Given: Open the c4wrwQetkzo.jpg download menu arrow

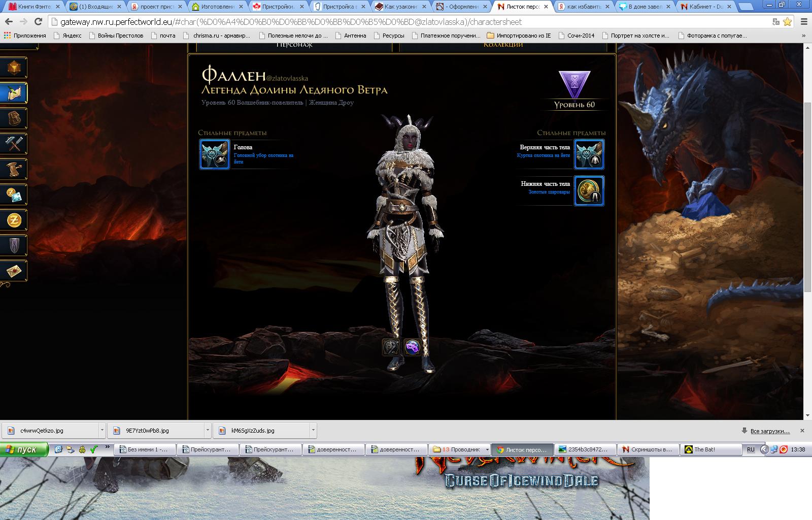Looking at the screenshot, I should pyautogui.click(x=102, y=430).
